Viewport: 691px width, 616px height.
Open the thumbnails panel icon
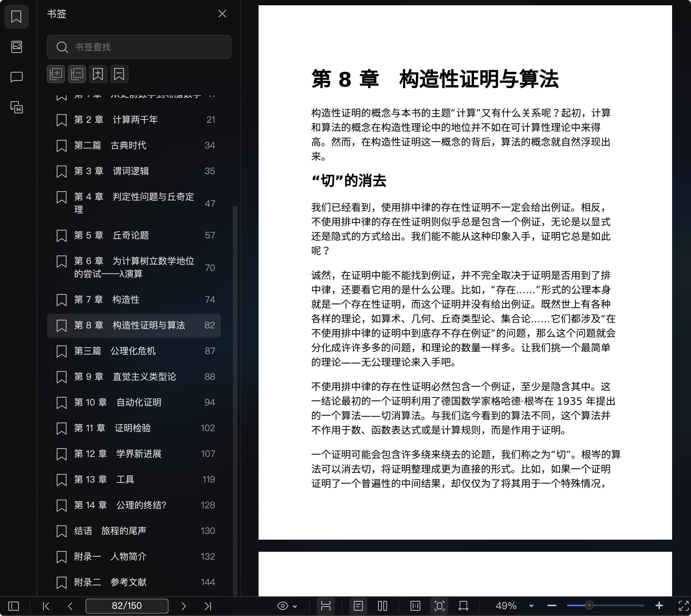(16, 47)
